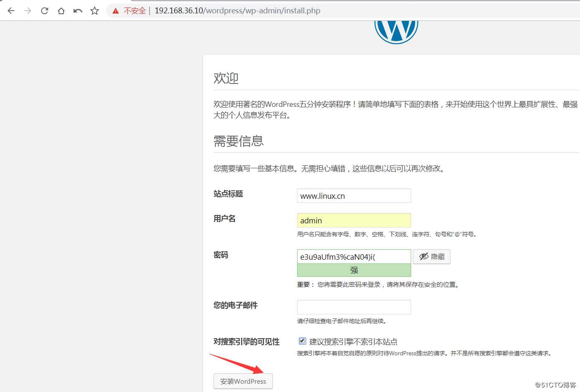Click the 您需要填写一些基本信息 instruction text
The width and height of the screenshot is (580, 392).
pyautogui.click(x=330, y=169)
